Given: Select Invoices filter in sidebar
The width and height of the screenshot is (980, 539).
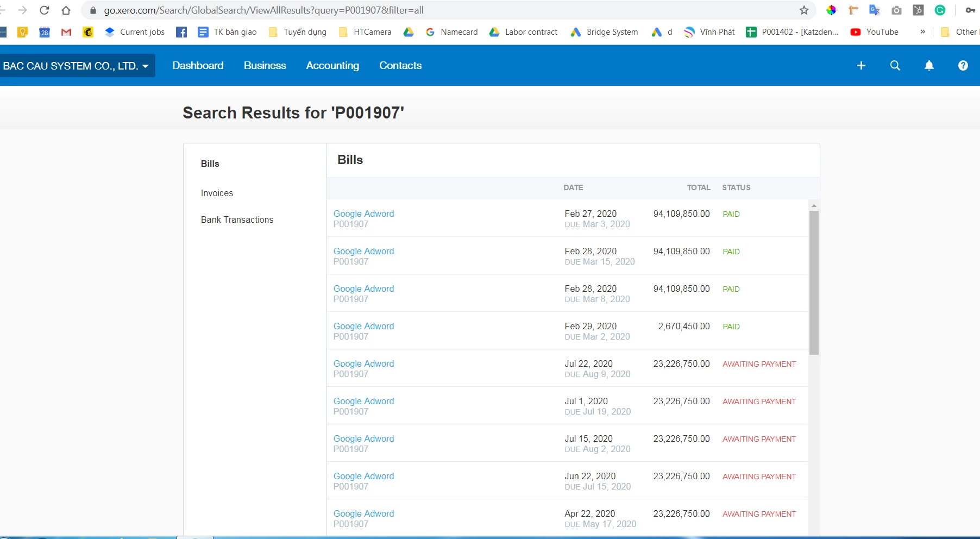Looking at the screenshot, I should [217, 193].
